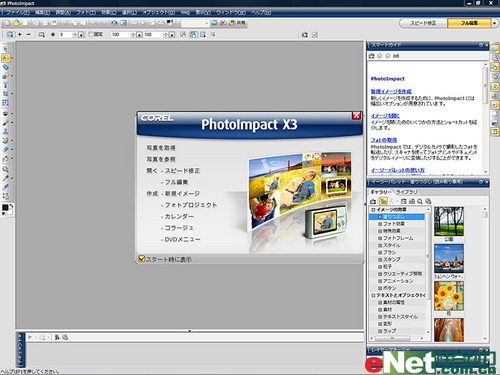
Task: Select the アニメーション tree item
Action: (x=398, y=281)
